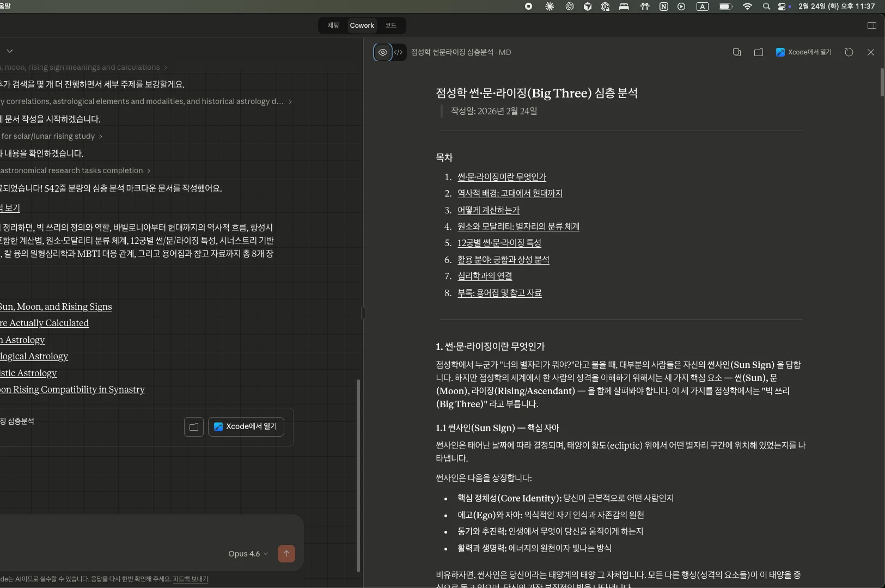Click the 작성일: 2026년 2월 24일 line
885x588 pixels.
(494, 111)
